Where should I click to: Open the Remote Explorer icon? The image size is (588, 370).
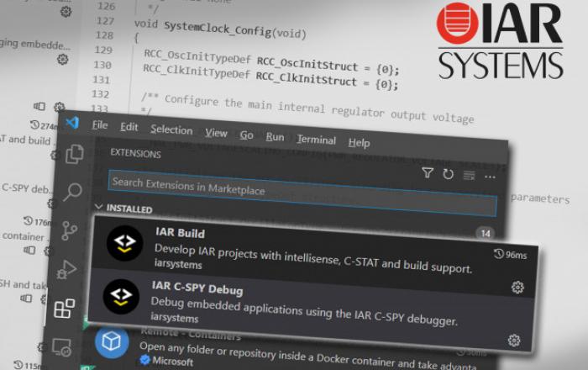point(61,346)
